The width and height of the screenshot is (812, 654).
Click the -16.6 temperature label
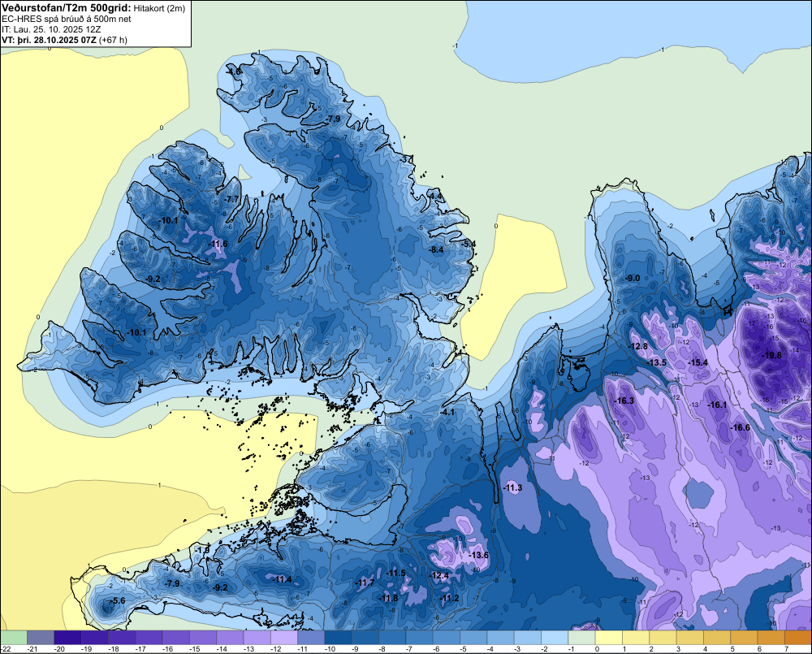click(x=740, y=427)
